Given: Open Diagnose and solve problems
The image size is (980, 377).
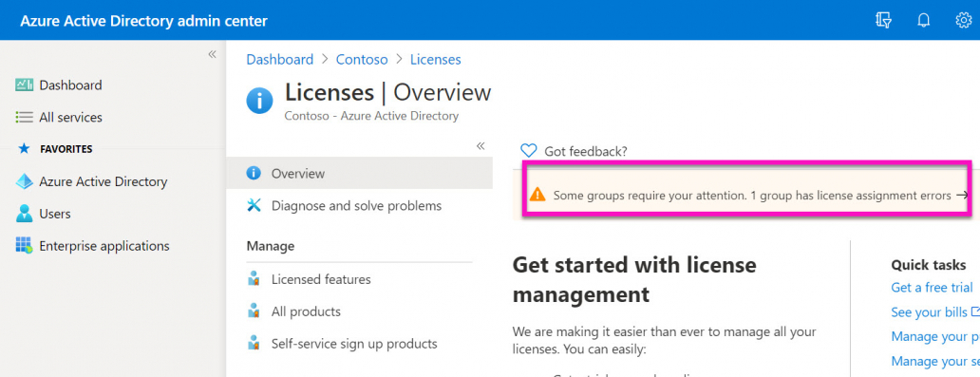Looking at the screenshot, I should click(x=356, y=205).
